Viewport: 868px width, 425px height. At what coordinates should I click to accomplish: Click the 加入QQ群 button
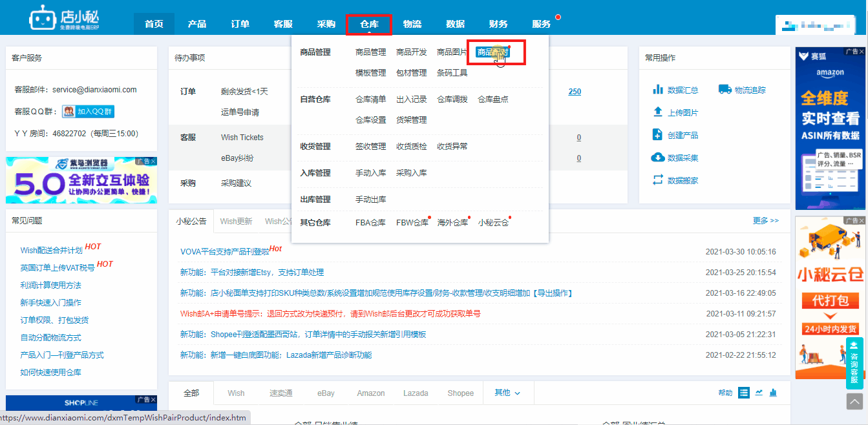click(88, 111)
